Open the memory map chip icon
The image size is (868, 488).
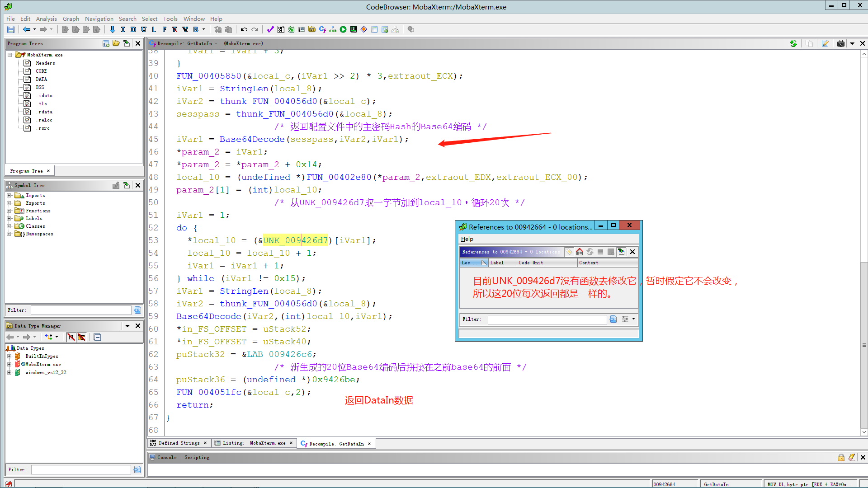point(354,29)
